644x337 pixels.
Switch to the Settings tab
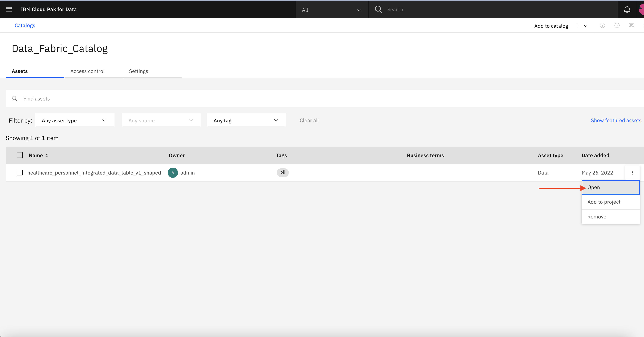click(152, 71)
